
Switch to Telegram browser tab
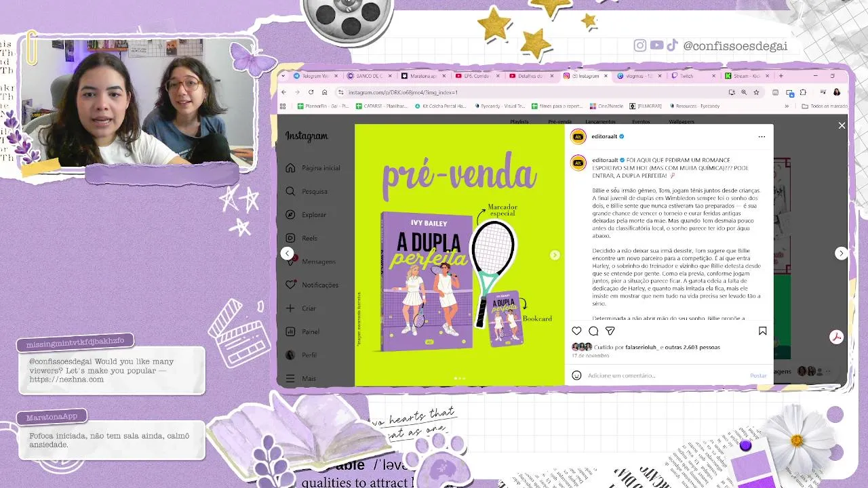[x=314, y=76]
